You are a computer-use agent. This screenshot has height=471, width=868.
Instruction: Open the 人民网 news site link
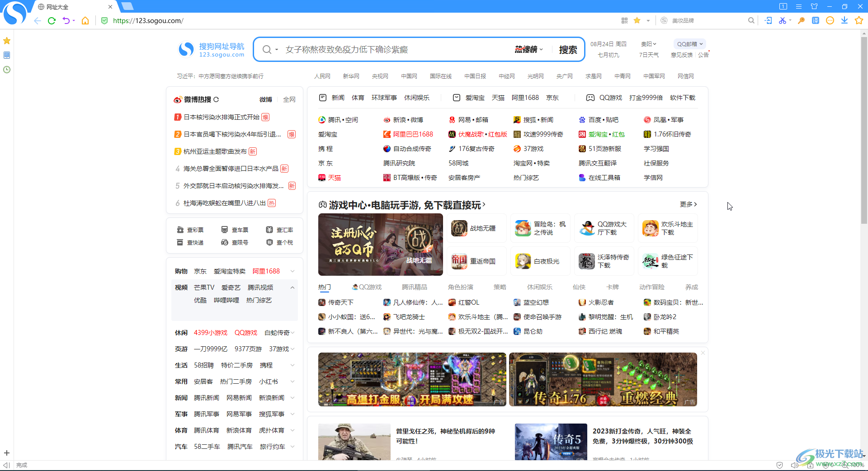click(322, 76)
